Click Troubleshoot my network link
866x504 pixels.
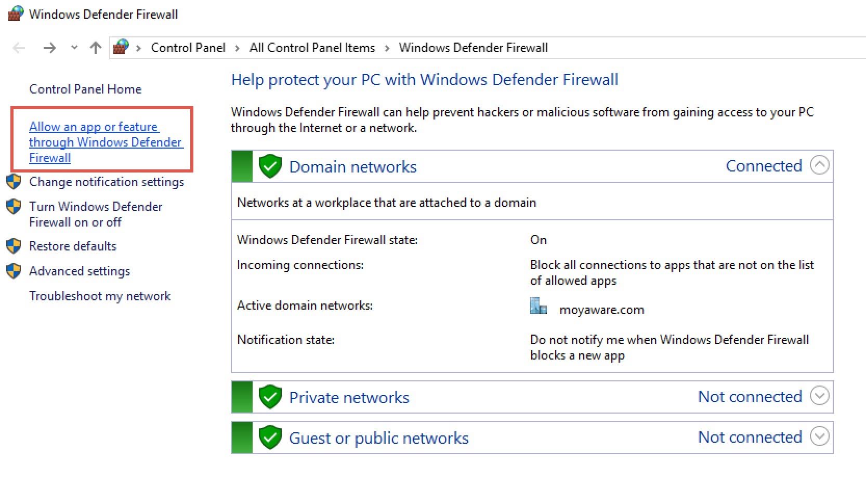[x=100, y=296]
